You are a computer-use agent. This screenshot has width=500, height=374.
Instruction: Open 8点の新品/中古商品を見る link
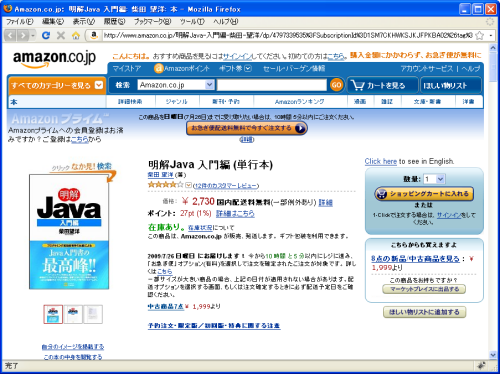pyautogui.click(x=415, y=259)
